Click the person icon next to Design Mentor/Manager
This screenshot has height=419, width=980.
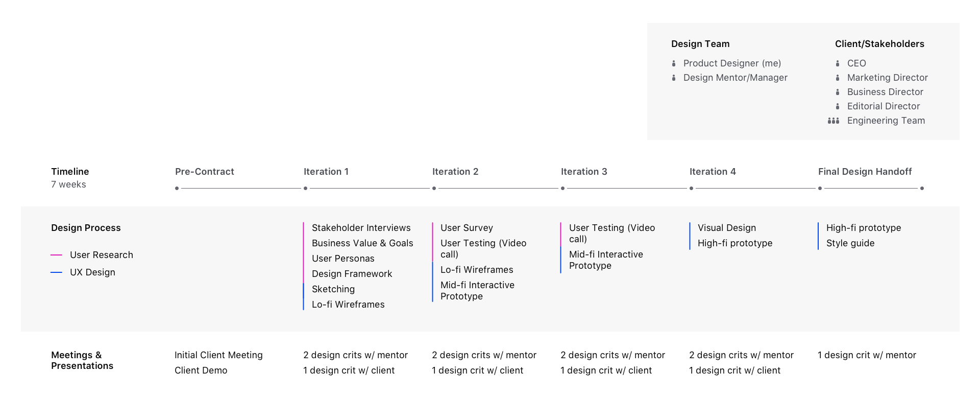674,78
